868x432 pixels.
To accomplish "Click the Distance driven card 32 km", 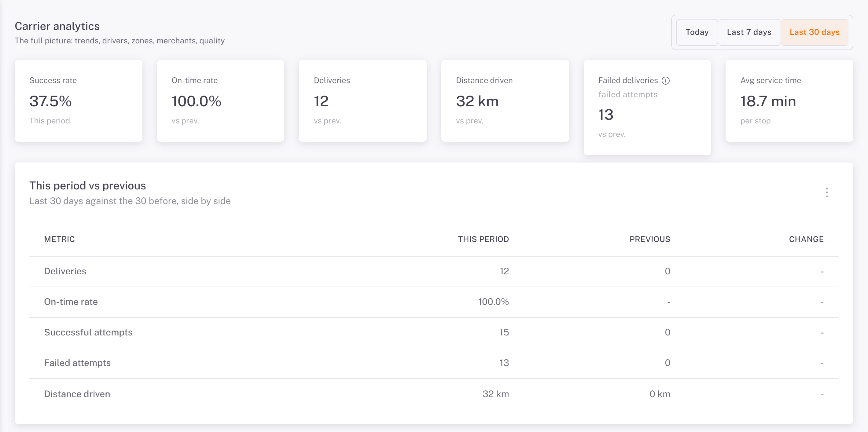I will pyautogui.click(x=505, y=101).
